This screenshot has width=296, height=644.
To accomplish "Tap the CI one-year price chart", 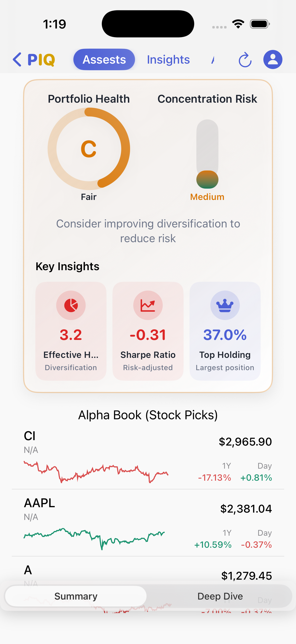I will pos(96,472).
